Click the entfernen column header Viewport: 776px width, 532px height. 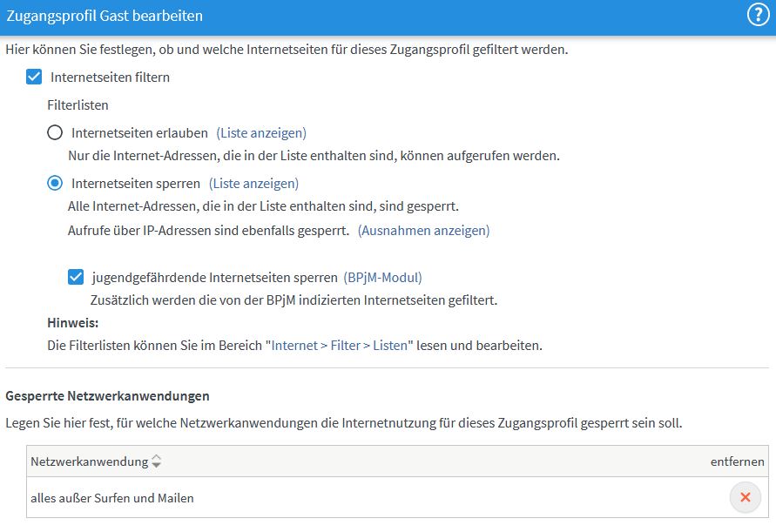738,461
